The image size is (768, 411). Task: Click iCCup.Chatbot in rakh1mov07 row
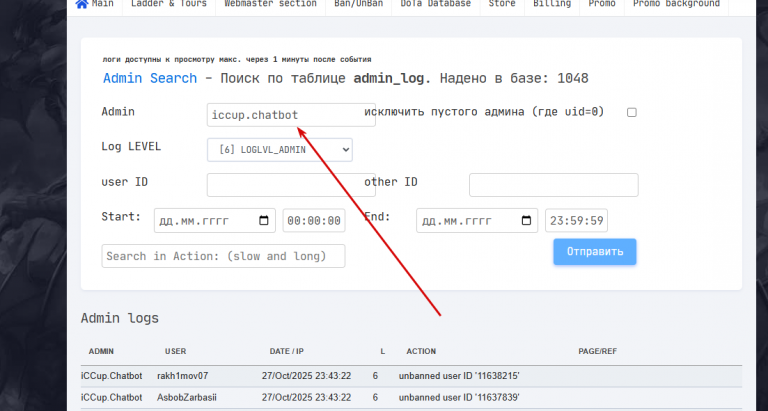(x=112, y=376)
